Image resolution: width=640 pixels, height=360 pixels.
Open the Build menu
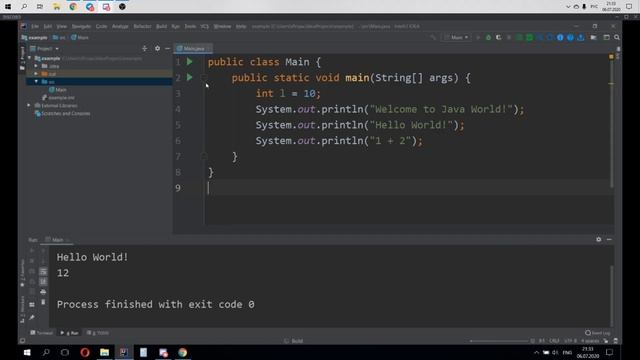161,26
